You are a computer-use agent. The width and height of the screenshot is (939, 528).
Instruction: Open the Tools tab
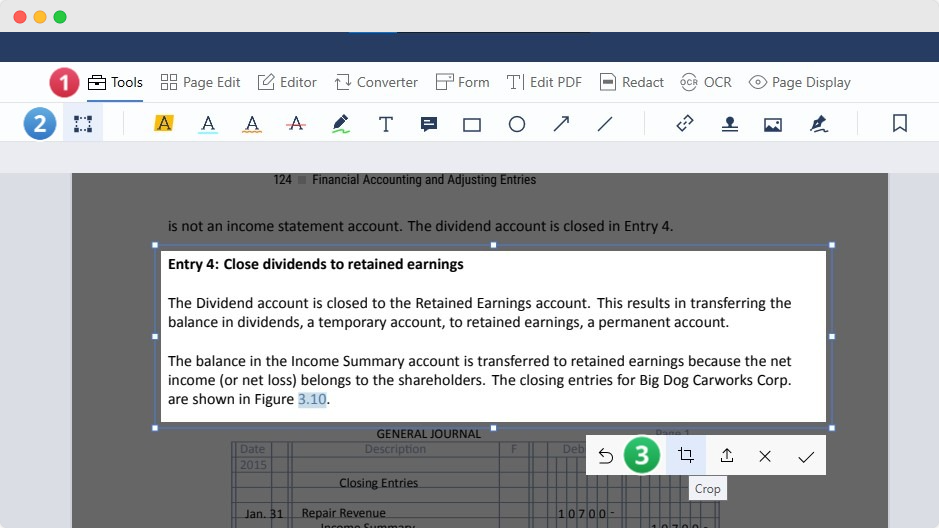(115, 82)
